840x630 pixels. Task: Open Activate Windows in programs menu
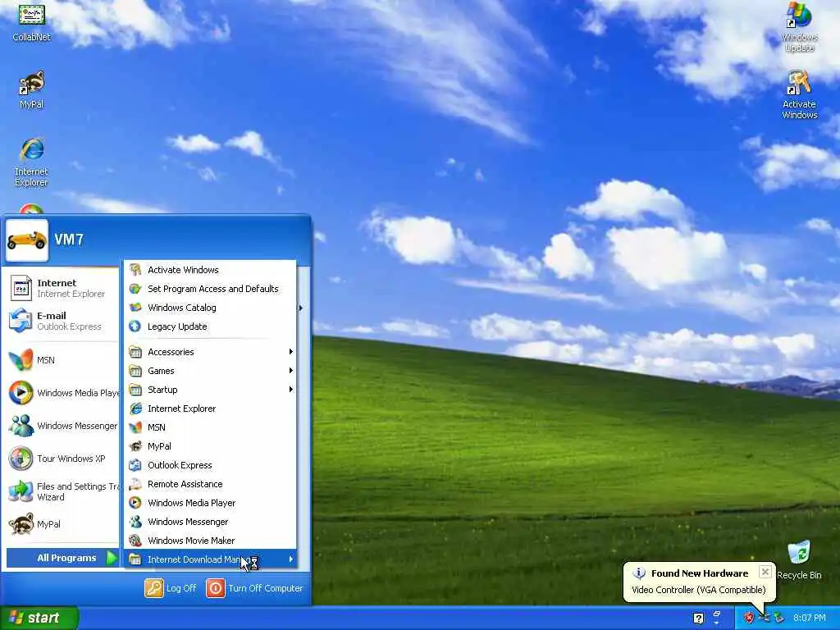(x=210, y=269)
